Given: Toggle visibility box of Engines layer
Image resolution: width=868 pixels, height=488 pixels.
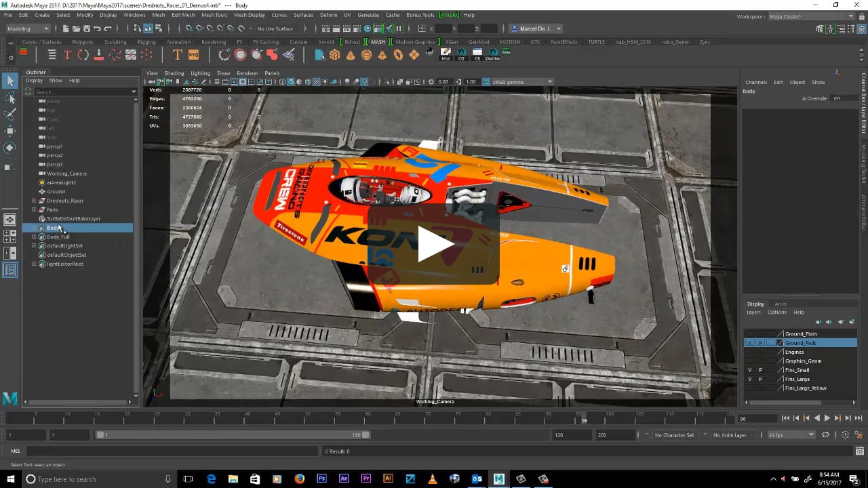Looking at the screenshot, I should point(749,352).
